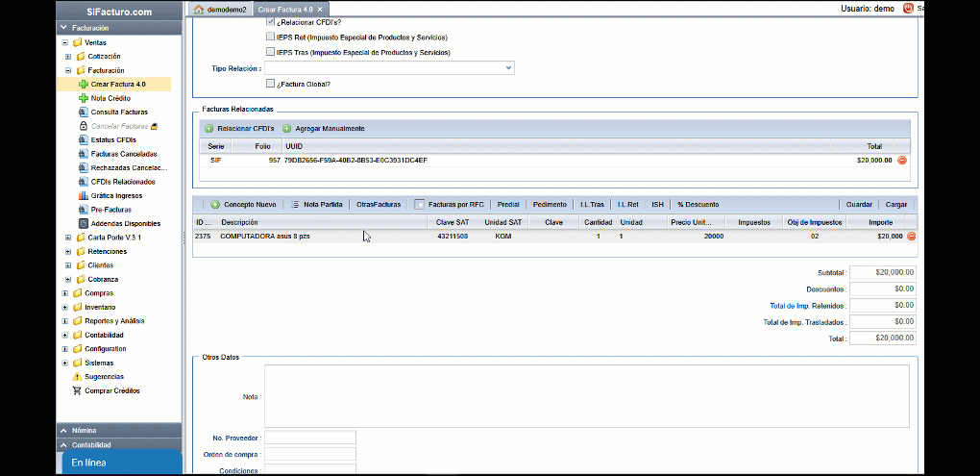Expand the Compras tree folder

point(64,293)
